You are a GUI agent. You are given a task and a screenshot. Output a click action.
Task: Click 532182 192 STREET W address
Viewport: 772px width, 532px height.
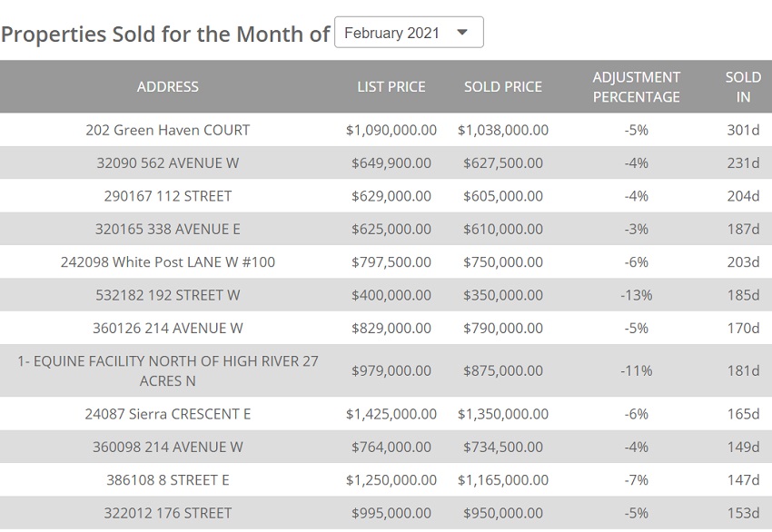click(x=167, y=295)
